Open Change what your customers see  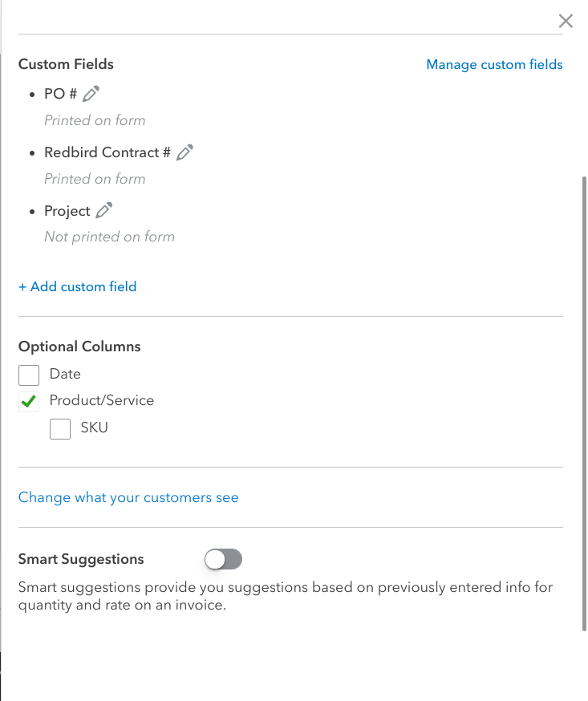point(128,497)
